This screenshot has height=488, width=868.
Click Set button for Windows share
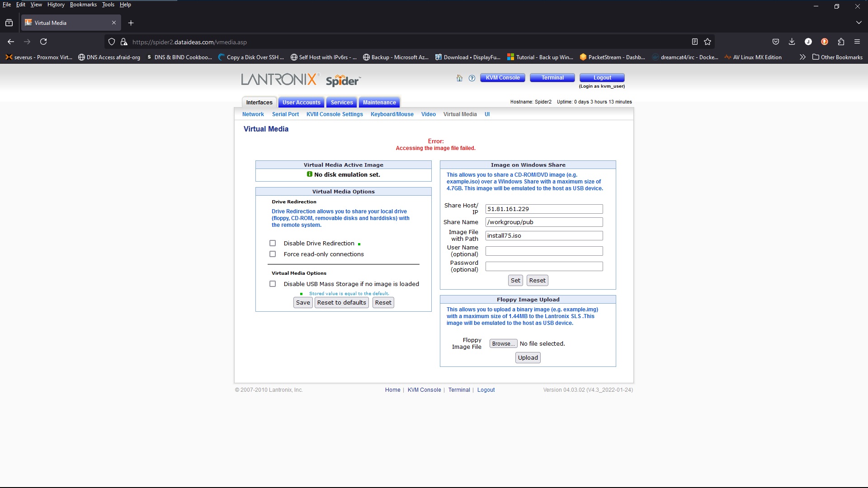(515, 280)
